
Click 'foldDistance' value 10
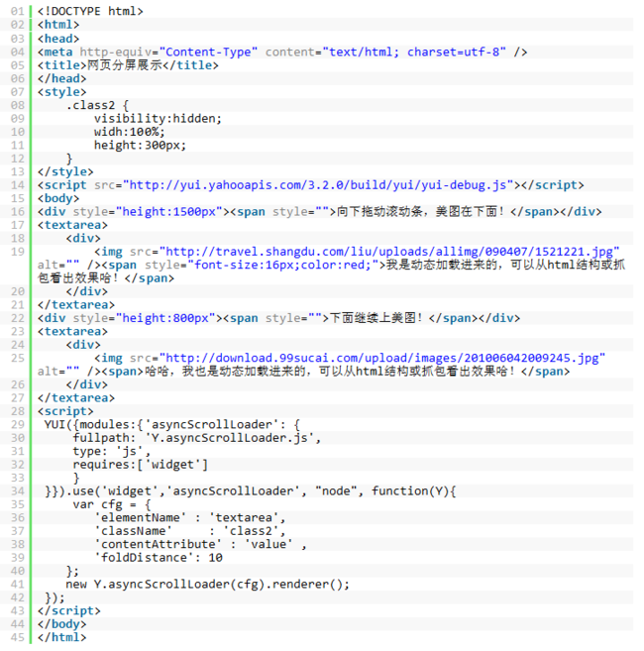point(215,558)
